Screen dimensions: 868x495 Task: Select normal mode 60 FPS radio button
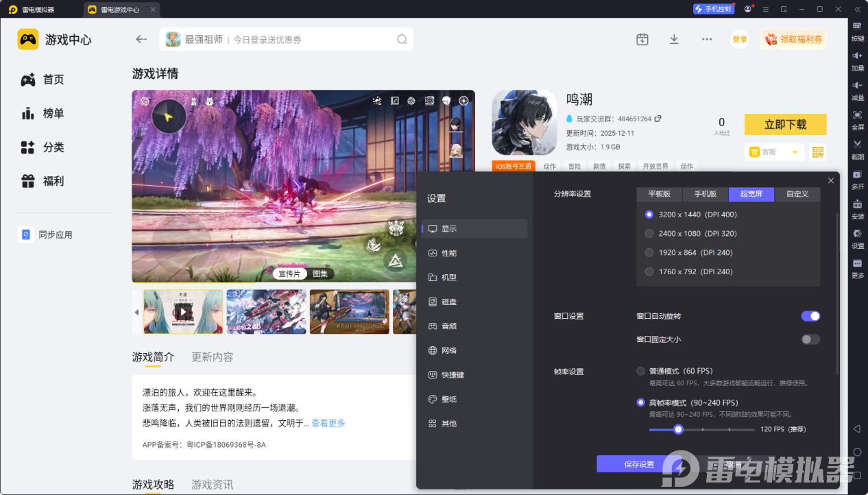[x=640, y=371]
